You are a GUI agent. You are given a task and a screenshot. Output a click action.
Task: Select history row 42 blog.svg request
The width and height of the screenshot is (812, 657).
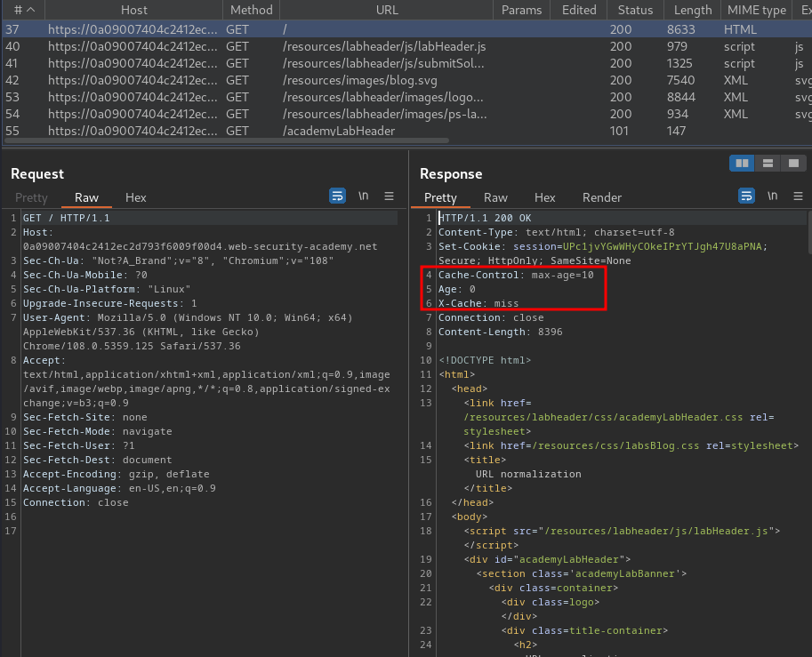coord(406,80)
